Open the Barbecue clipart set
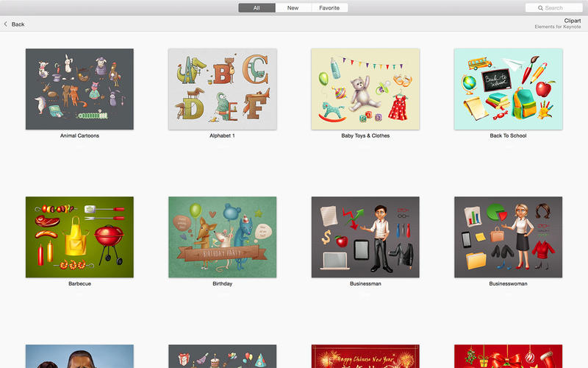Viewport: 588px width, 368px height. coord(79,237)
